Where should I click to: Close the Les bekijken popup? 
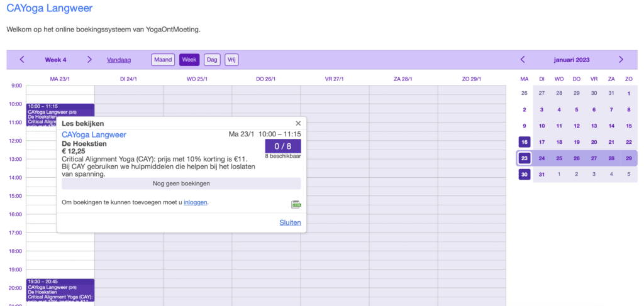pos(298,123)
